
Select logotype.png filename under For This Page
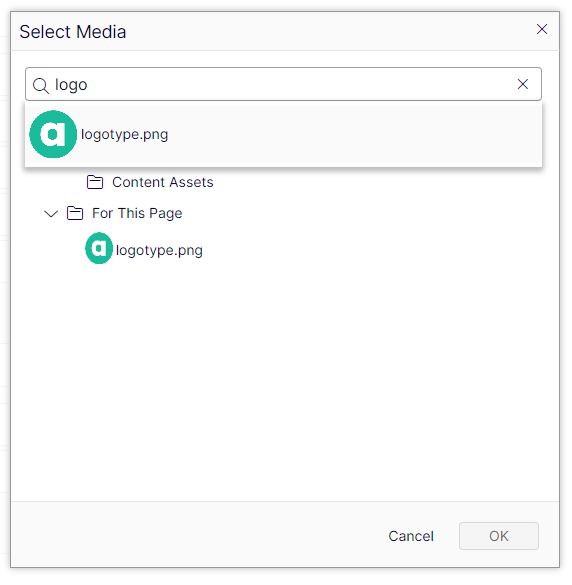(x=159, y=250)
